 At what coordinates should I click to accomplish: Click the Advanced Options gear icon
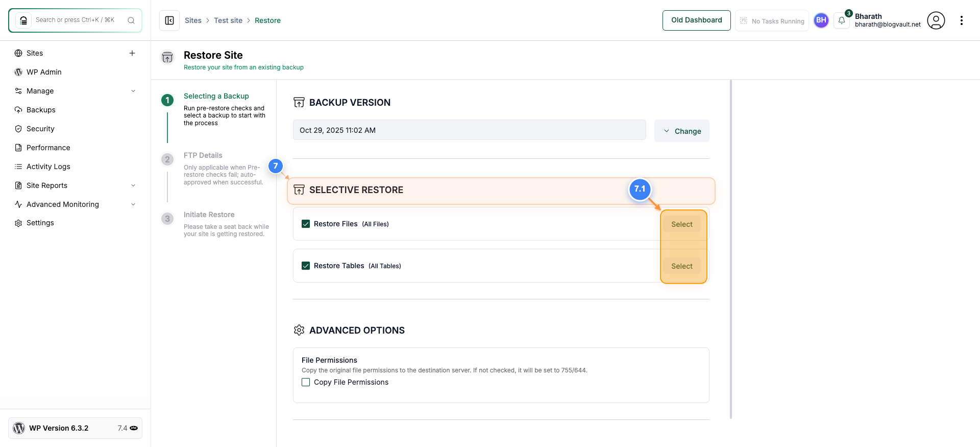pyautogui.click(x=299, y=330)
